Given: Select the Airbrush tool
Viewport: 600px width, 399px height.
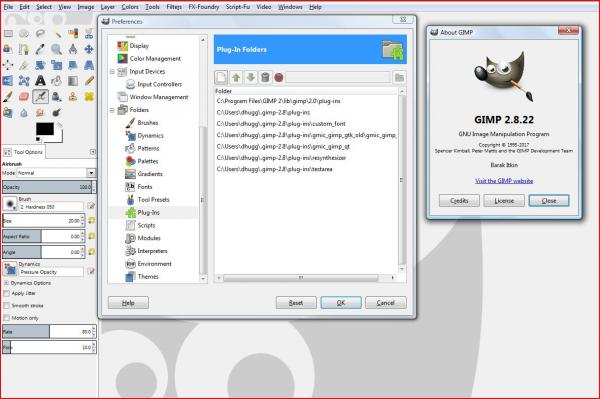Looking at the screenshot, I should pyautogui.click(x=40, y=97).
